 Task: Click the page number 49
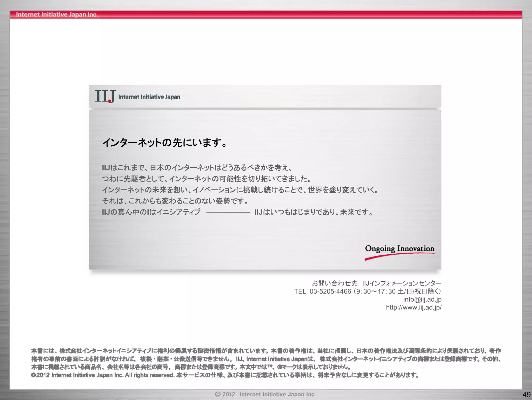tap(526, 395)
